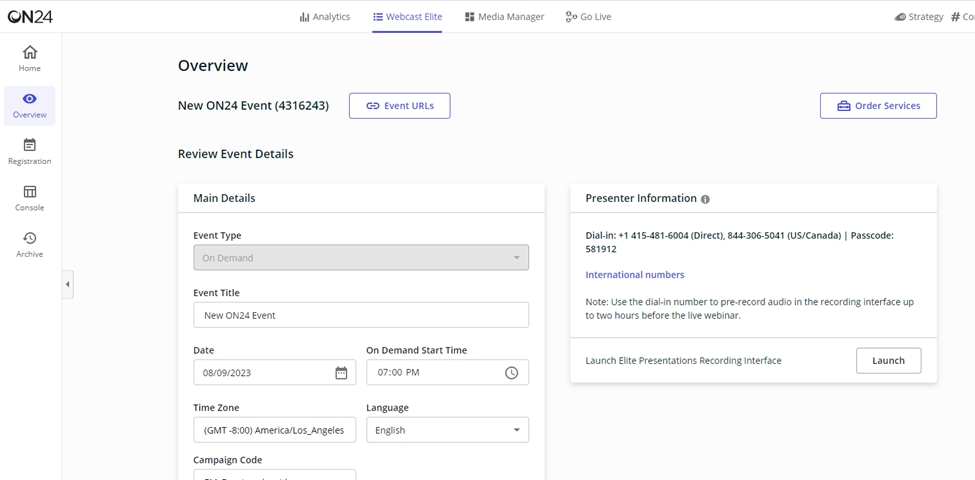Click the dial-in number text
The image size is (975, 480).
(x=739, y=242)
